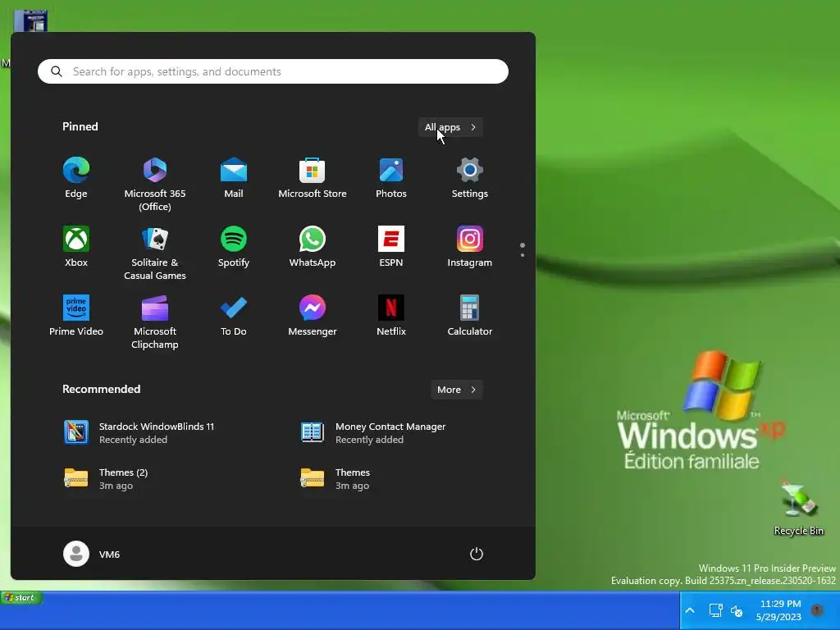
Task: Click the network icon in system tray
Action: pyautogui.click(x=715, y=610)
